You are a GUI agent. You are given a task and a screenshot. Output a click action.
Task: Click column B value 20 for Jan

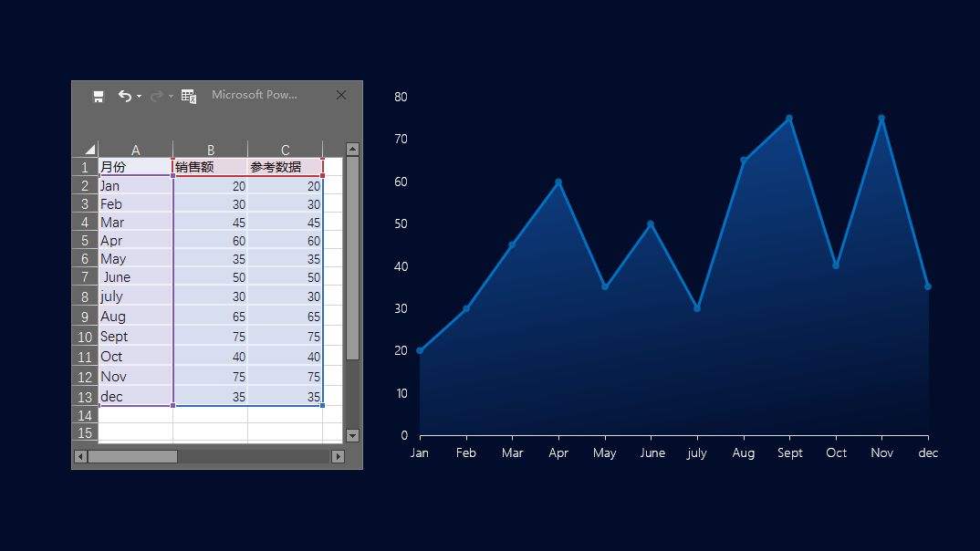click(211, 185)
